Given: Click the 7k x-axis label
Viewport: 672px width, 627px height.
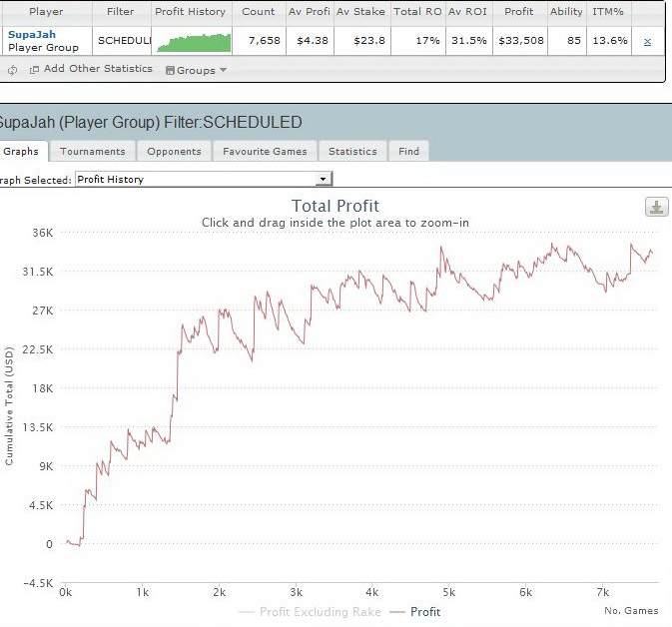Looking at the screenshot, I should 602,592.
